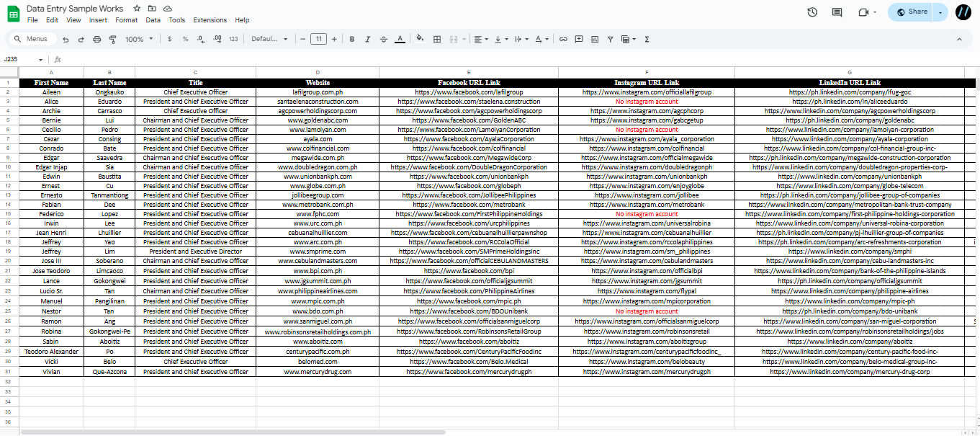Start a Meet call with camera icon
This screenshot has width=980, height=436.
point(863,12)
